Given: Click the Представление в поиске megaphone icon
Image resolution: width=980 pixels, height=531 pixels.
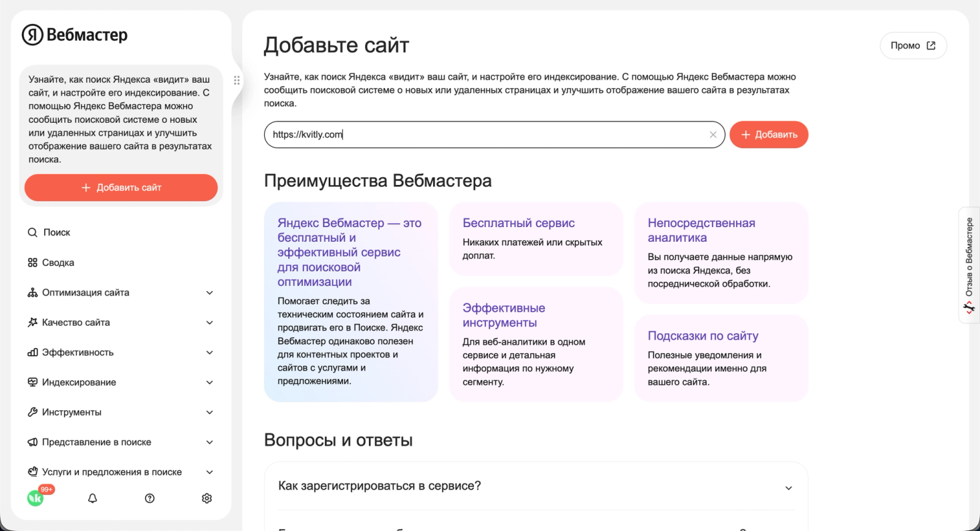Looking at the screenshot, I should 32,442.
